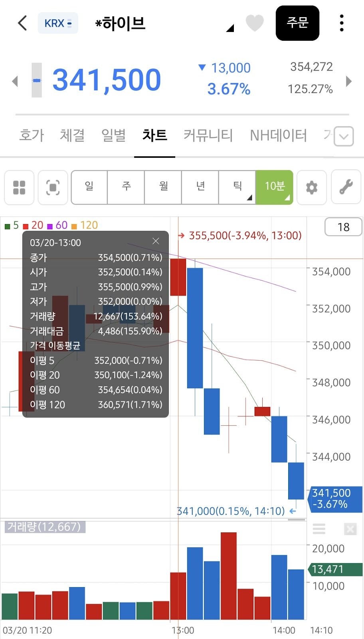Select the 일 daily chart period
Screen dimensions: 364x639
pyautogui.click(x=89, y=187)
